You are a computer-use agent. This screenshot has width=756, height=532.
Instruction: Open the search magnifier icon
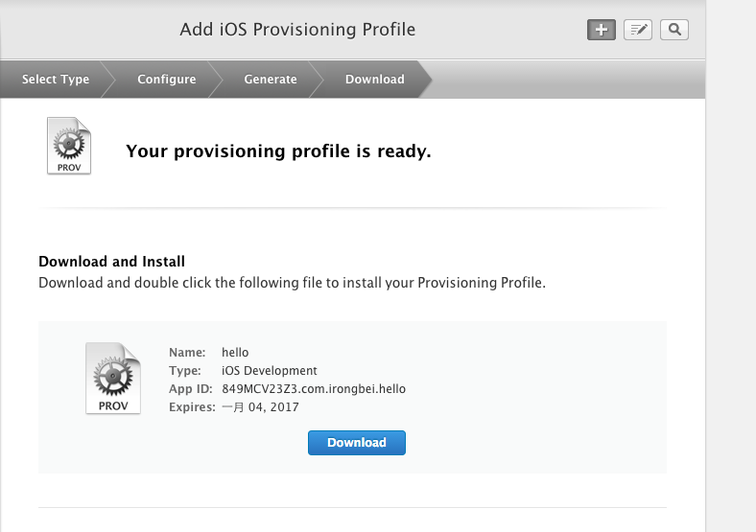click(x=674, y=30)
